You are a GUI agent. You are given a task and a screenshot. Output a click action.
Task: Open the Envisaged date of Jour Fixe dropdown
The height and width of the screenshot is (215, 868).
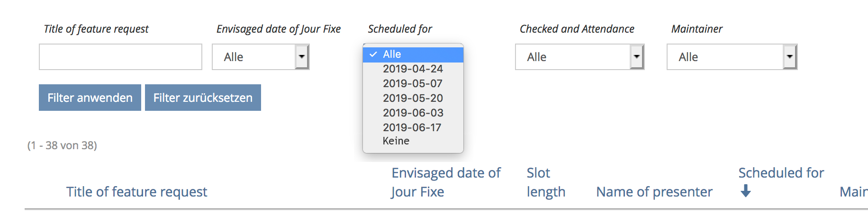coord(261,57)
